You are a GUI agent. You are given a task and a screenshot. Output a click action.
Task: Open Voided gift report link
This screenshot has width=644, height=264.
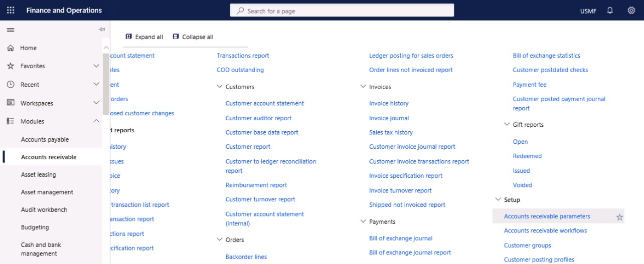[x=522, y=185]
